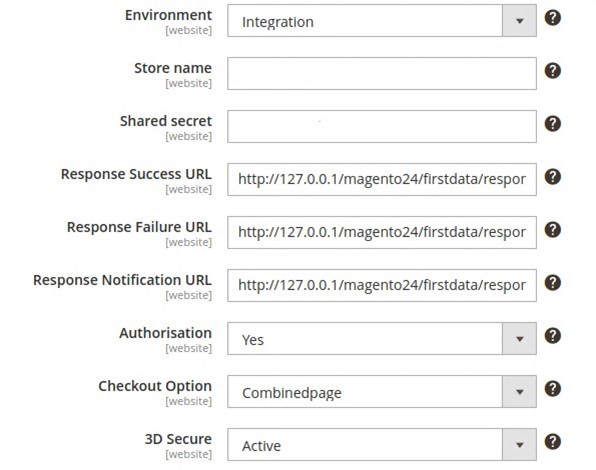Image resolution: width=596 pixels, height=470 pixels.
Task: Click the 3D Secure dropdown arrow
Action: 519,445
